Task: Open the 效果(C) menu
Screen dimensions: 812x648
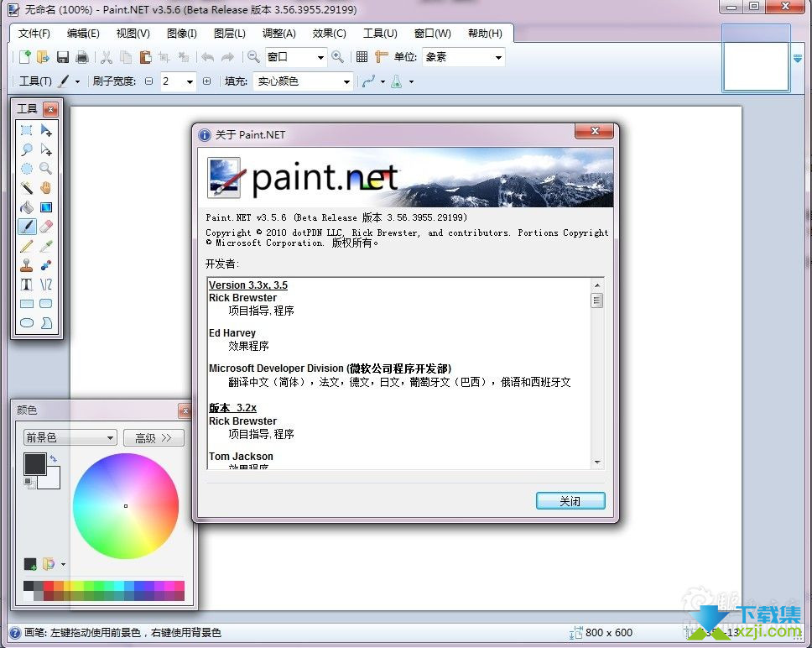Action: [330, 34]
